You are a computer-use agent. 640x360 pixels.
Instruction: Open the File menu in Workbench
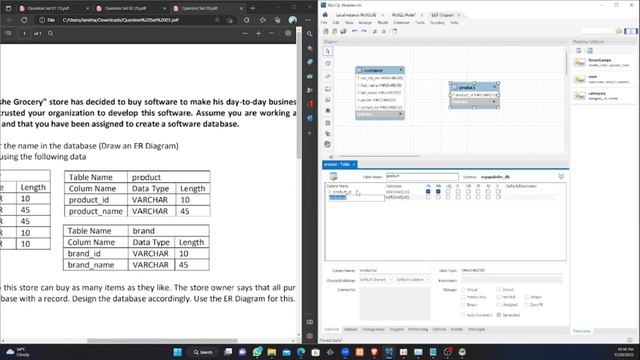(x=324, y=23)
